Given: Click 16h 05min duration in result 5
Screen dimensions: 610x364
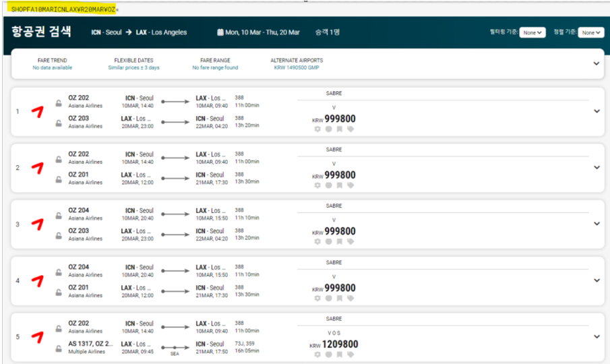Looking at the screenshot, I should (x=247, y=351).
